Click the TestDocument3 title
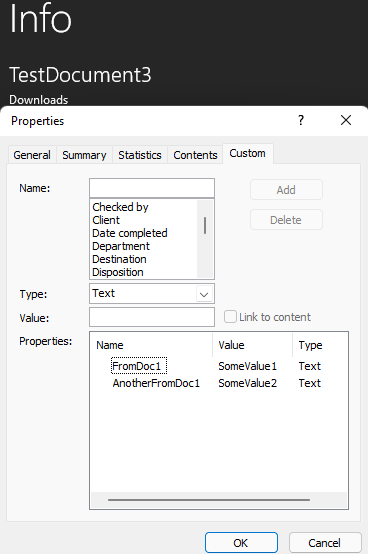The height and width of the screenshot is (554, 368). click(80, 75)
